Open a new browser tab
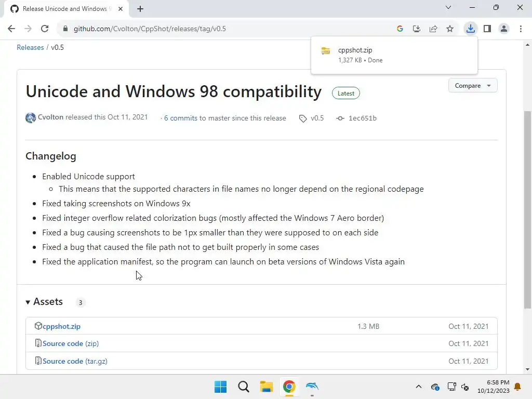Screen dimensions: 532x399 click(140, 9)
